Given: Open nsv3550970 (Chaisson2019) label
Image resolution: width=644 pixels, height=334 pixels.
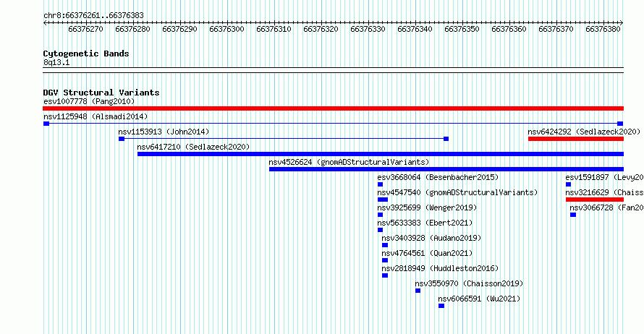Looking at the screenshot, I should point(469,283).
